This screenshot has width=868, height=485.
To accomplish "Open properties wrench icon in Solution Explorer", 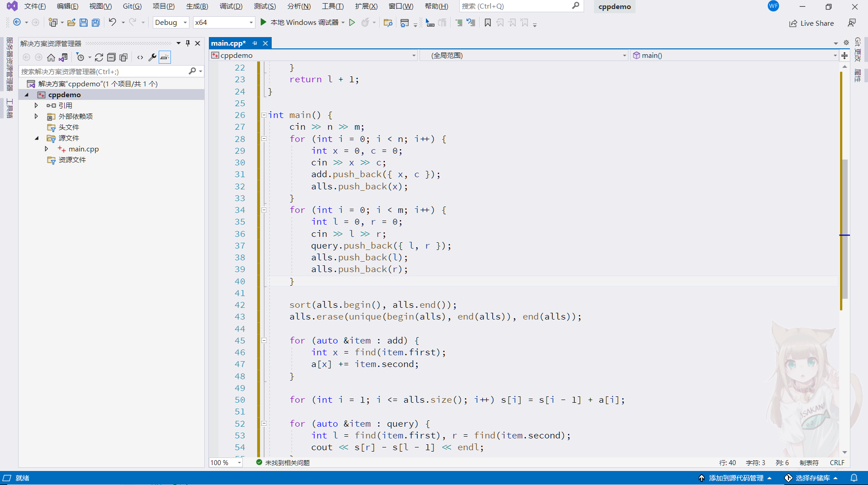I will tap(152, 57).
